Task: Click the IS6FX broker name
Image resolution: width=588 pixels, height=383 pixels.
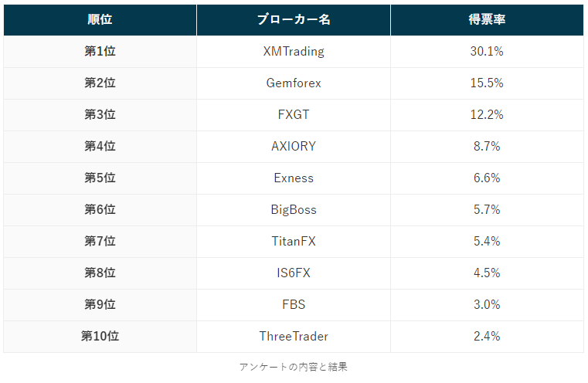Action: pyautogui.click(x=294, y=273)
